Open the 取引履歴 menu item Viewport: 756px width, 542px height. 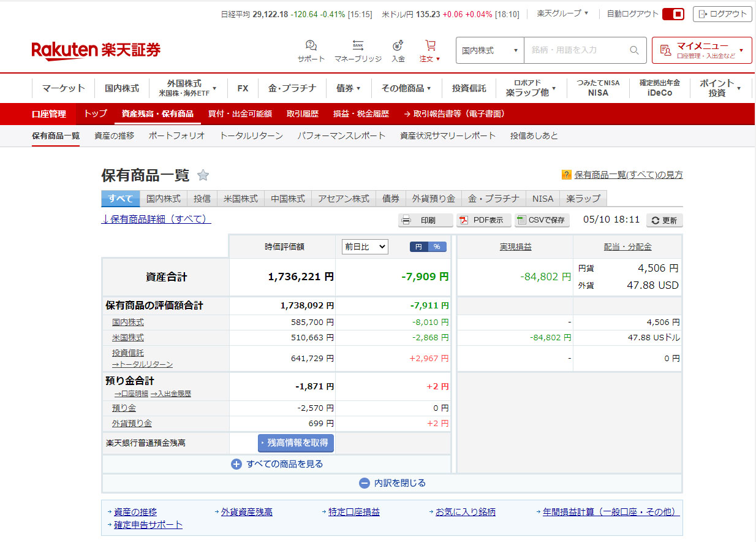[302, 113]
